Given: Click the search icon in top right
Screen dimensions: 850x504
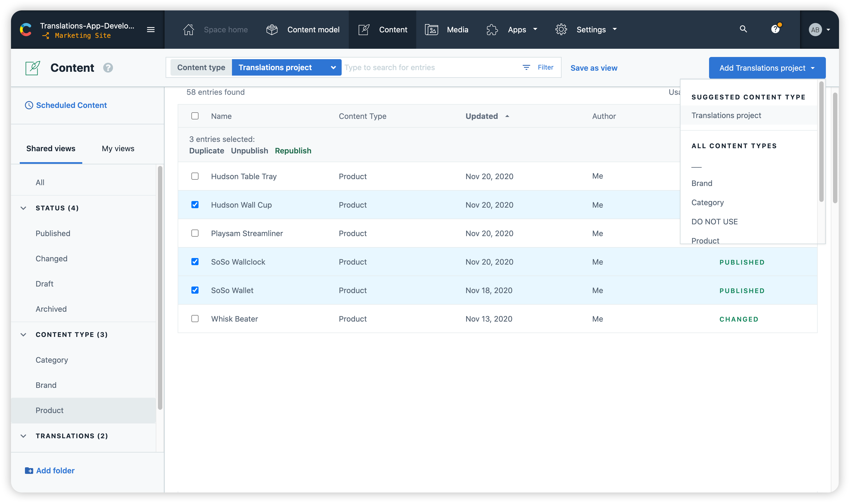Looking at the screenshot, I should coord(743,29).
